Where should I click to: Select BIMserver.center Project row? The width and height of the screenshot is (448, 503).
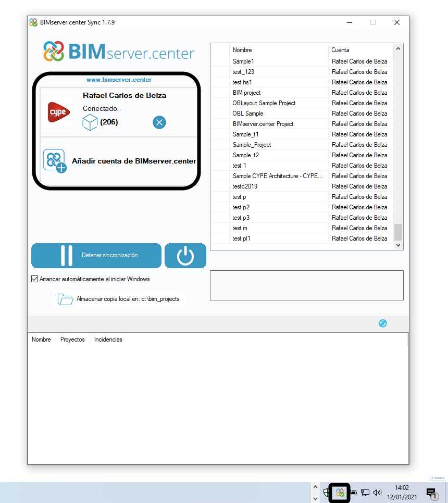coord(302,124)
